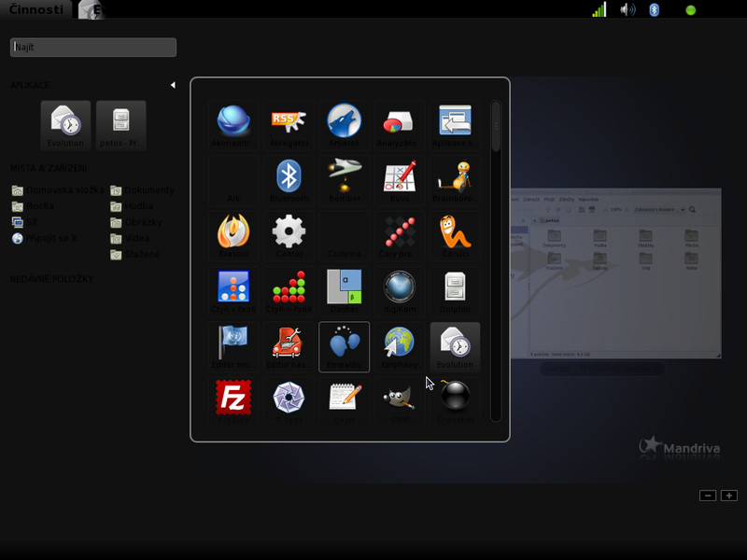
Task: Start the Bovo tic-tac-toe game
Action: coord(400,180)
